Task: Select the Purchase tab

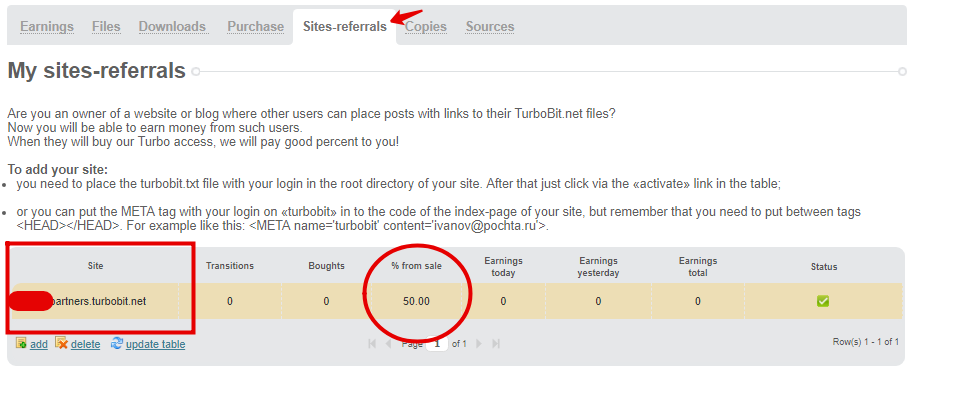Action: [255, 27]
